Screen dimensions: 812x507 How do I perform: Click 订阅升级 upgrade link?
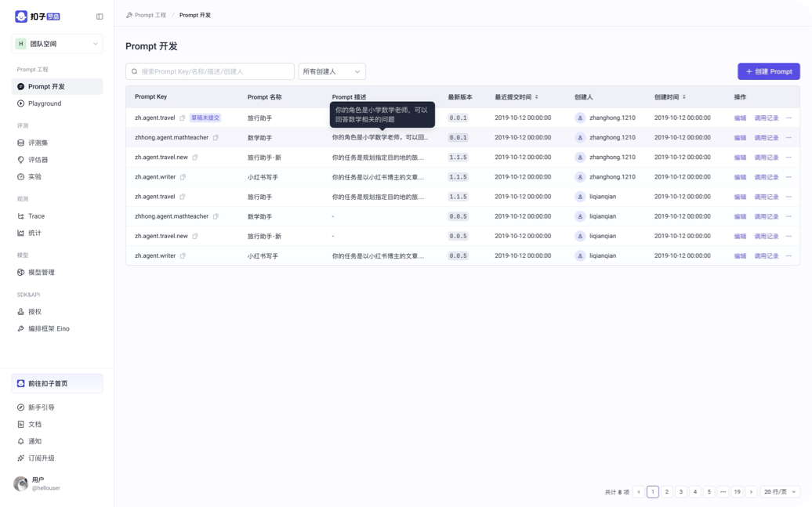(57, 458)
